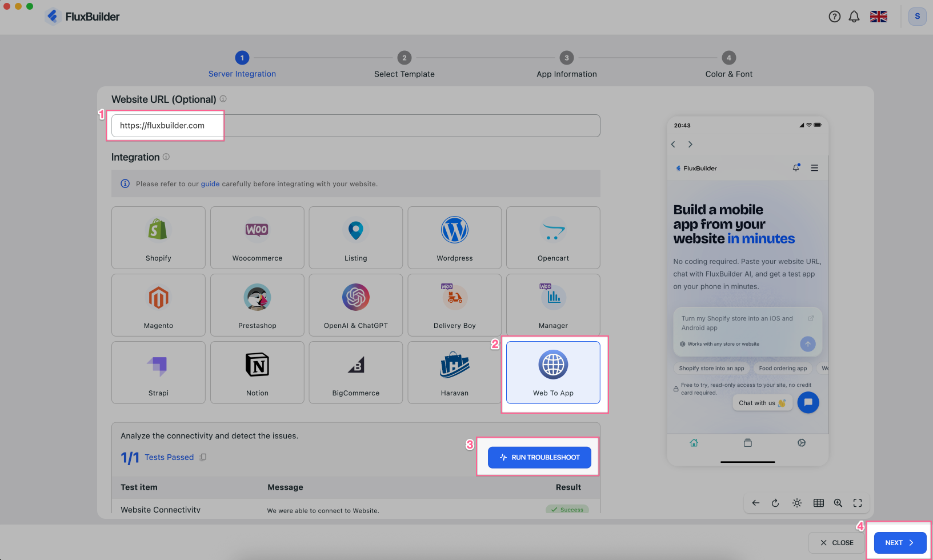Choose the Wordpress integration

pos(455,238)
